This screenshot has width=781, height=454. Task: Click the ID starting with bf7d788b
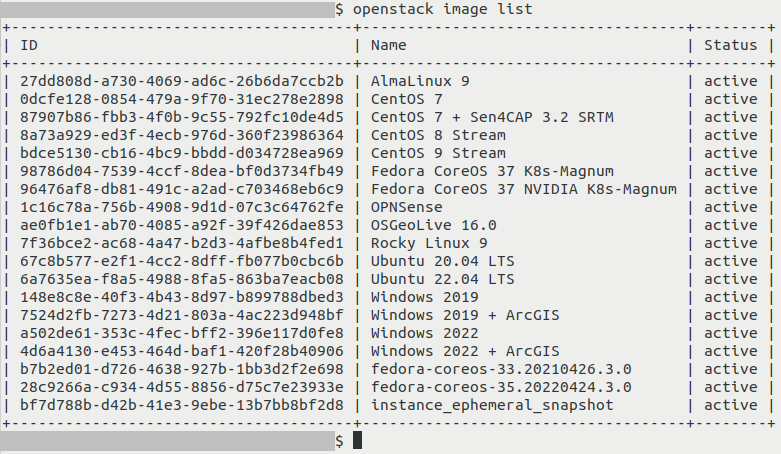[x=181, y=405]
